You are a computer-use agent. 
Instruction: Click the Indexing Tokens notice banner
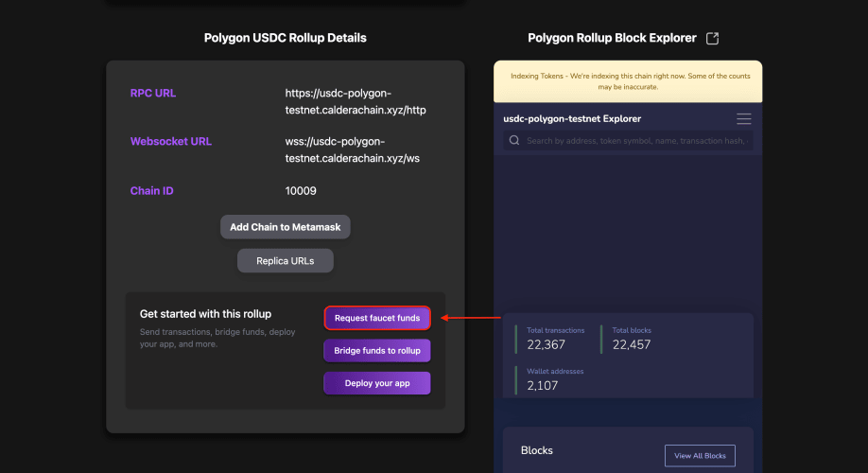tap(628, 81)
